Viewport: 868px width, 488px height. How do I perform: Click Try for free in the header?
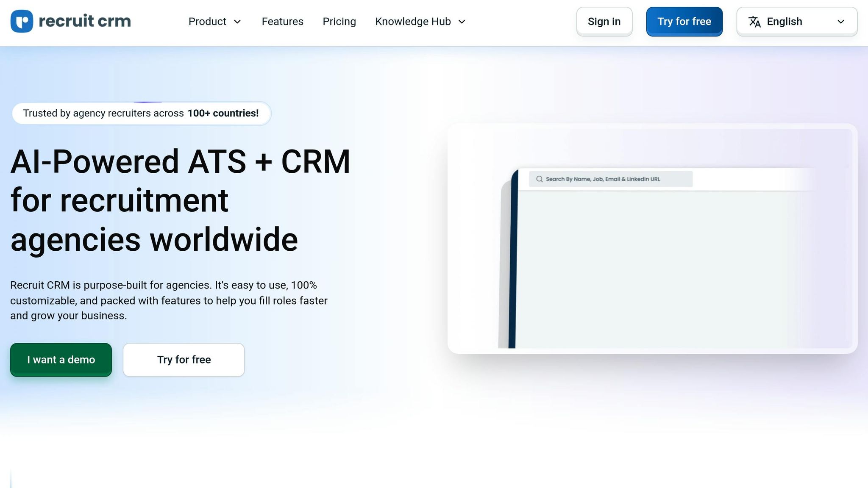684,21
